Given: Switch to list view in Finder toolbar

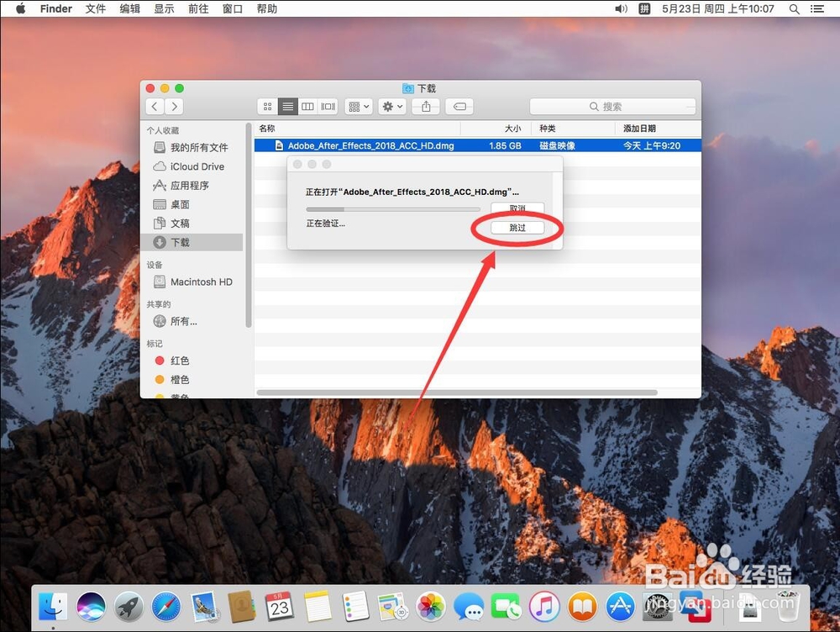Looking at the screenshot, I should click(x=287, y=107).
